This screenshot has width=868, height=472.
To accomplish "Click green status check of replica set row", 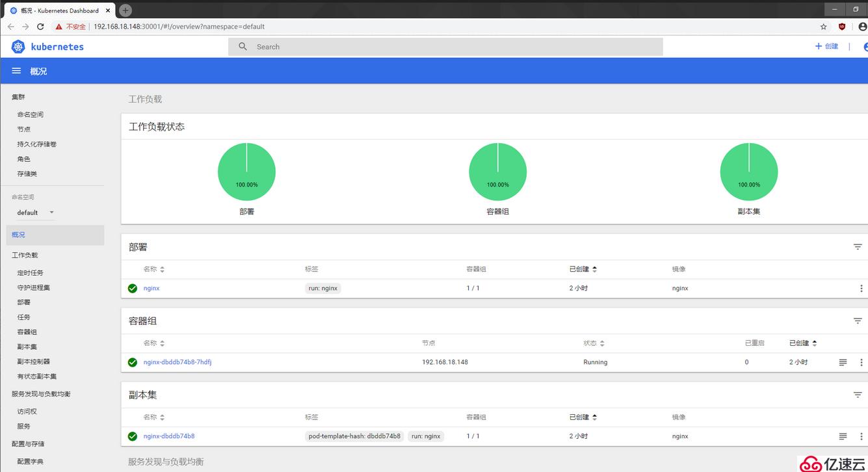I will tap(133, 436).
